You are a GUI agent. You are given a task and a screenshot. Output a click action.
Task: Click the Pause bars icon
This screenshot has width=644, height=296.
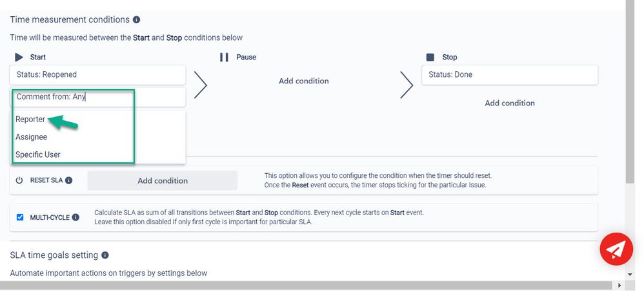point(224,58)
